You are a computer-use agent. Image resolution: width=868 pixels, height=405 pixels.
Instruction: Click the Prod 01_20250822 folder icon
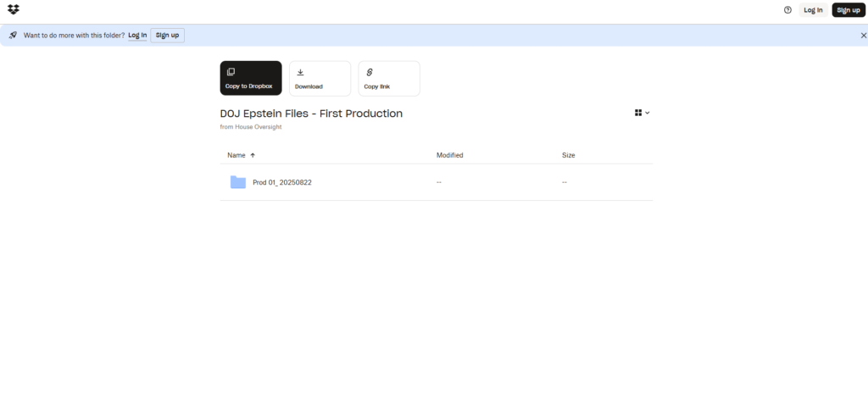click(238, 182)
